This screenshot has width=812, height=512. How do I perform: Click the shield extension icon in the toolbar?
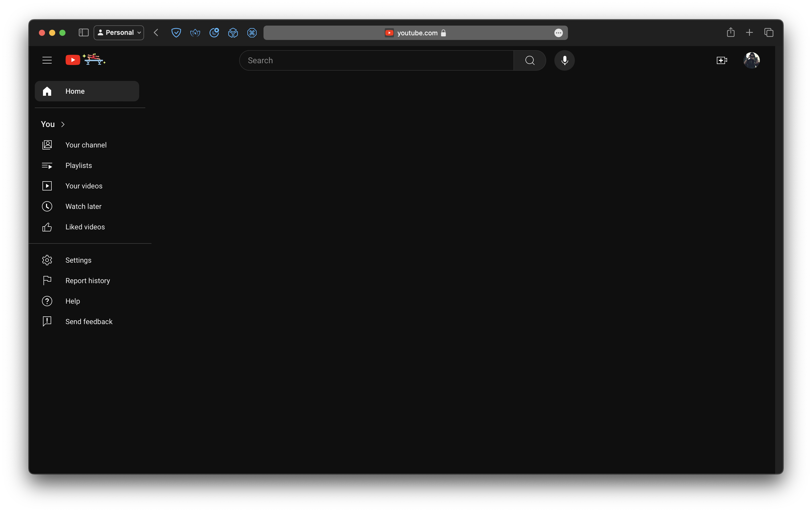click(176, 33)
